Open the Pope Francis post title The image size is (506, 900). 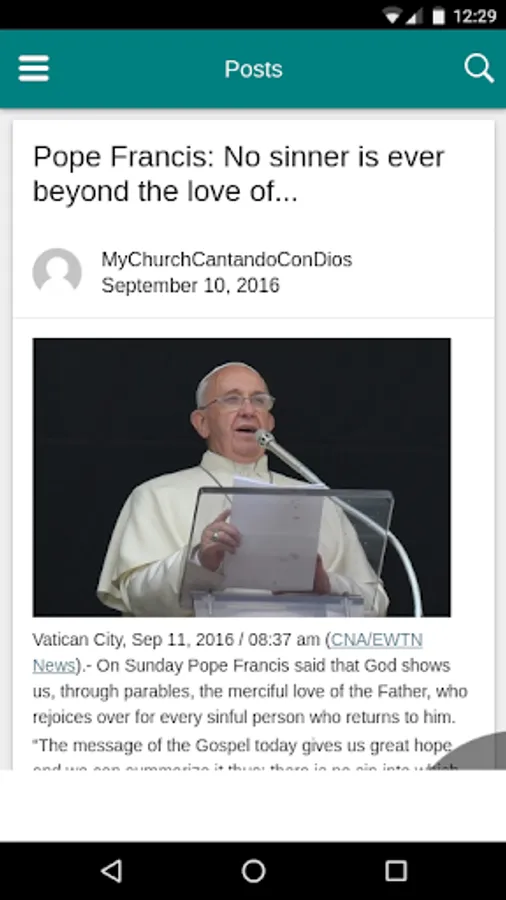pyautogui.click(x=239, y=174)
